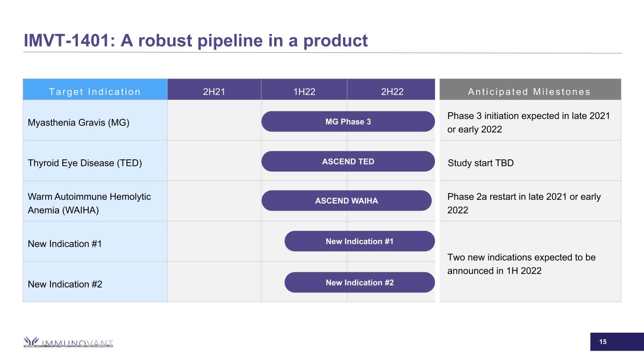The width and height of the screenshot is (644, 362).
Task: Click the ASCEND WAIHA timeline bar
Action: click(346, 201)
